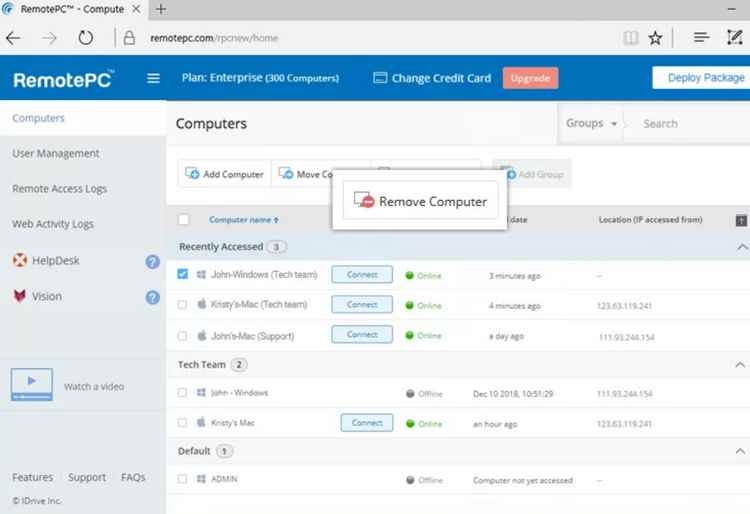This screenshot has height=514, width=750.
Task: Click Windows icon beside John-Windows (Tech team)
Action: tap(201, 274)
